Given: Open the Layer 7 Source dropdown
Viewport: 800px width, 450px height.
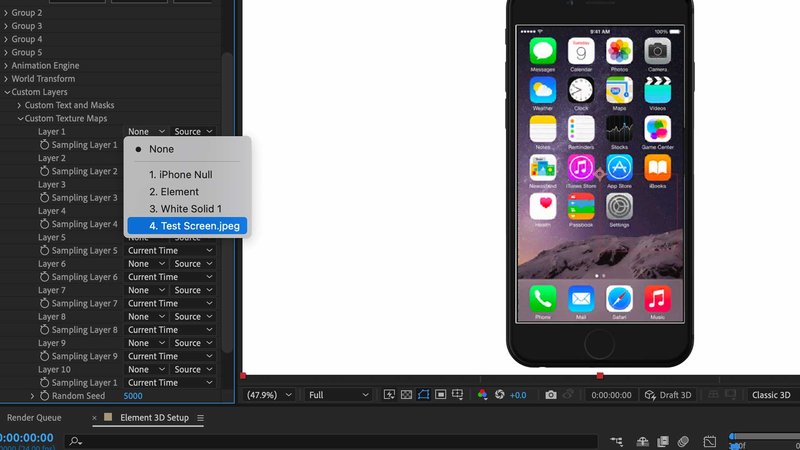Looking at the screenshot, I should [193, 290].
